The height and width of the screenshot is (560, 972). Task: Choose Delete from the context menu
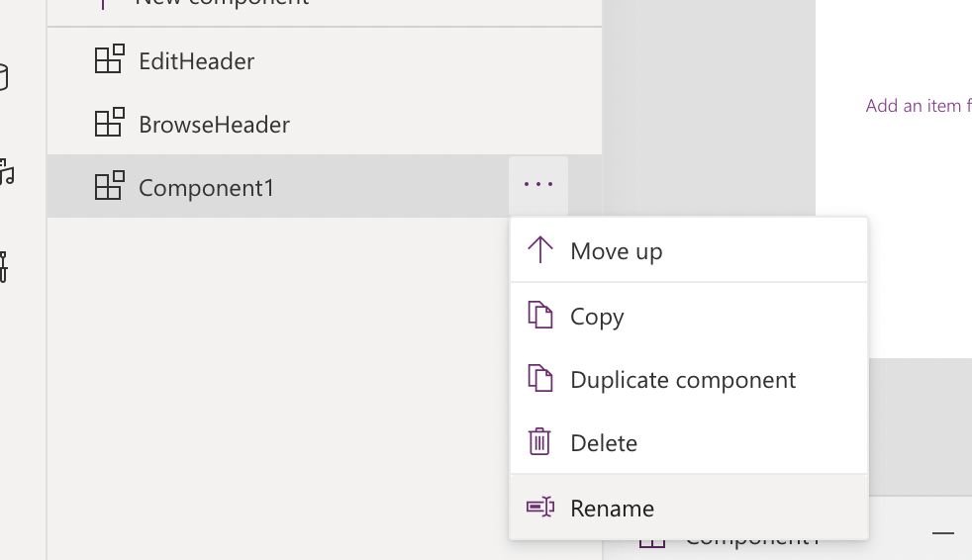pyautogui.click(x=604, y=443)
